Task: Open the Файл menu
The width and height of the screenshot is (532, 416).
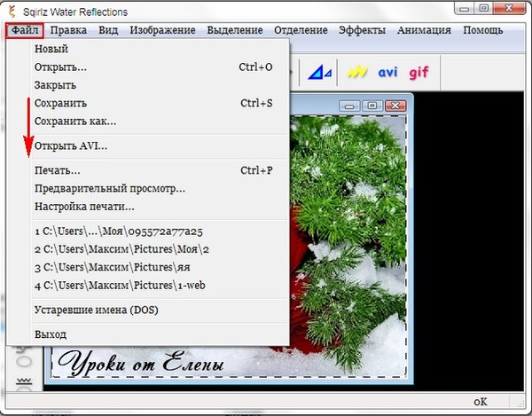Action: tap(25, 30)
